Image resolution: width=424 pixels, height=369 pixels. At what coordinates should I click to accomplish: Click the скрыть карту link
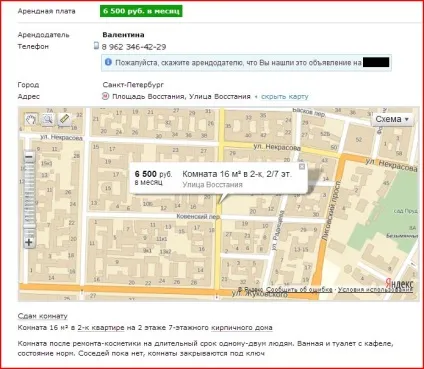285,97
